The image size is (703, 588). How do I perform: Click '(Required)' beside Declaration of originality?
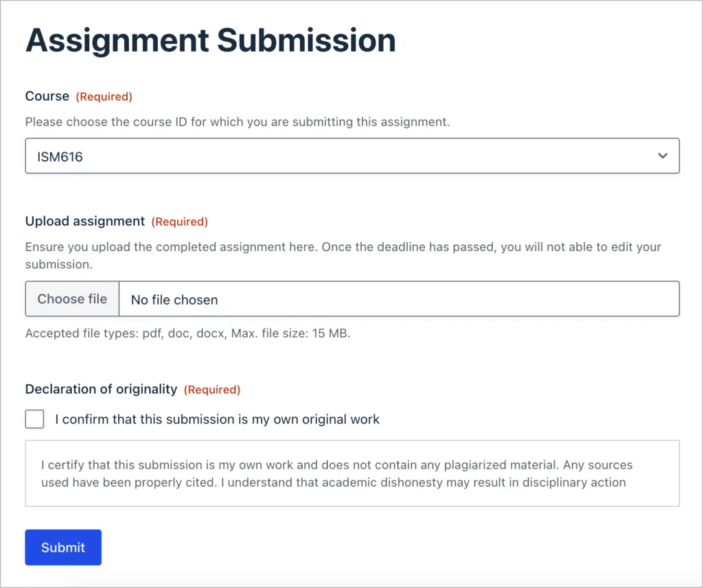(x=212, y=390)
